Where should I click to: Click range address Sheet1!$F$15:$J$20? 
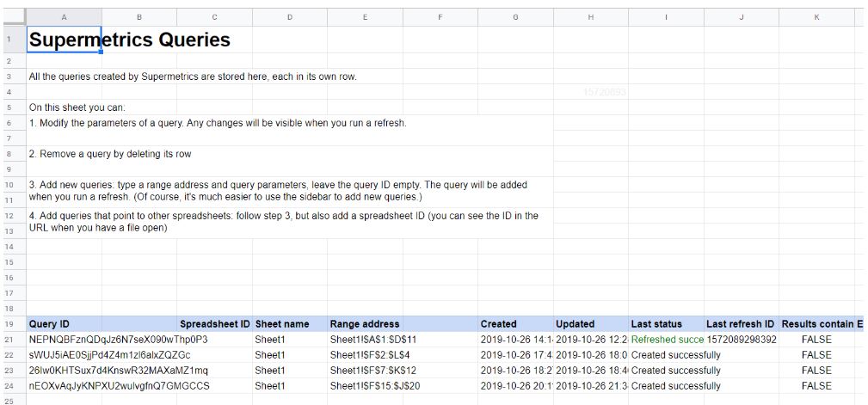point(375,385)
